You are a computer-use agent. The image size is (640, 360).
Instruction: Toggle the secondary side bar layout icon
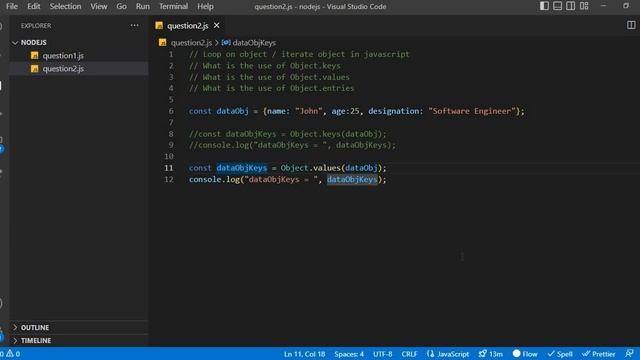coord(571,6)
